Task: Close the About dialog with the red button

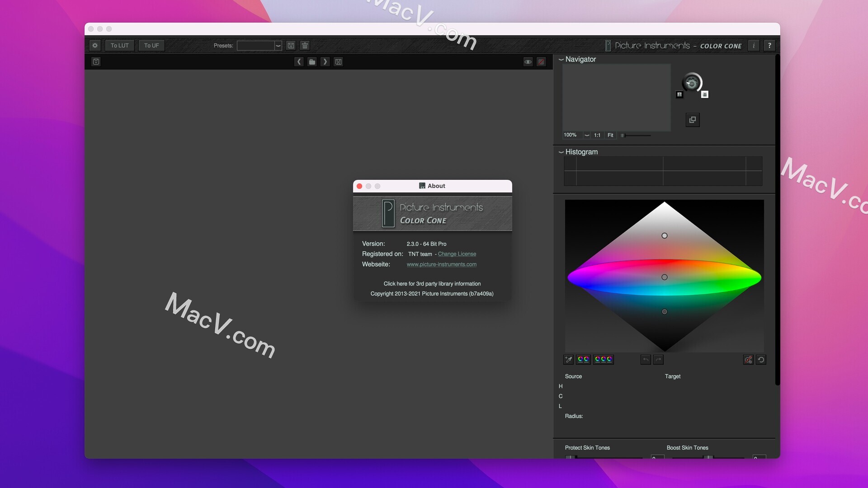Action: tap(359, 186)
